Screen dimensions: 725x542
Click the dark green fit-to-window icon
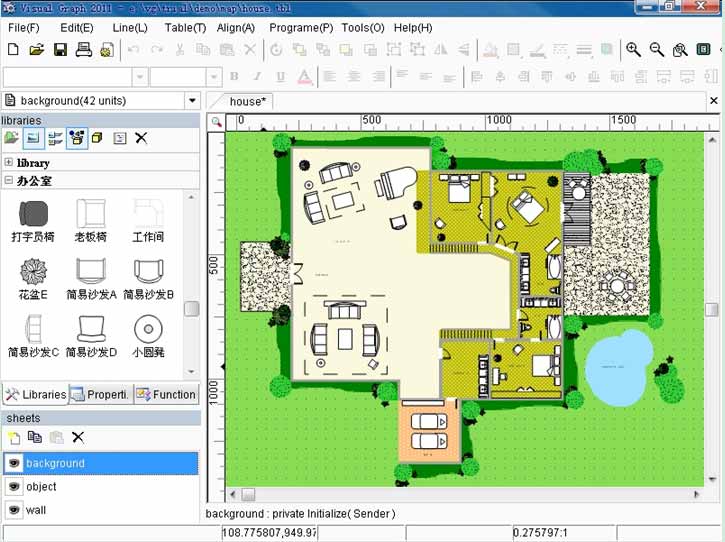coord(703,49)
